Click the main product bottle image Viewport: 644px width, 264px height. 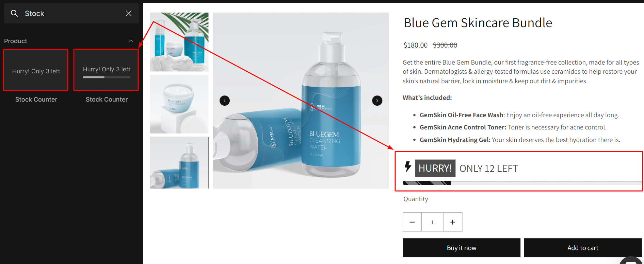301,101
